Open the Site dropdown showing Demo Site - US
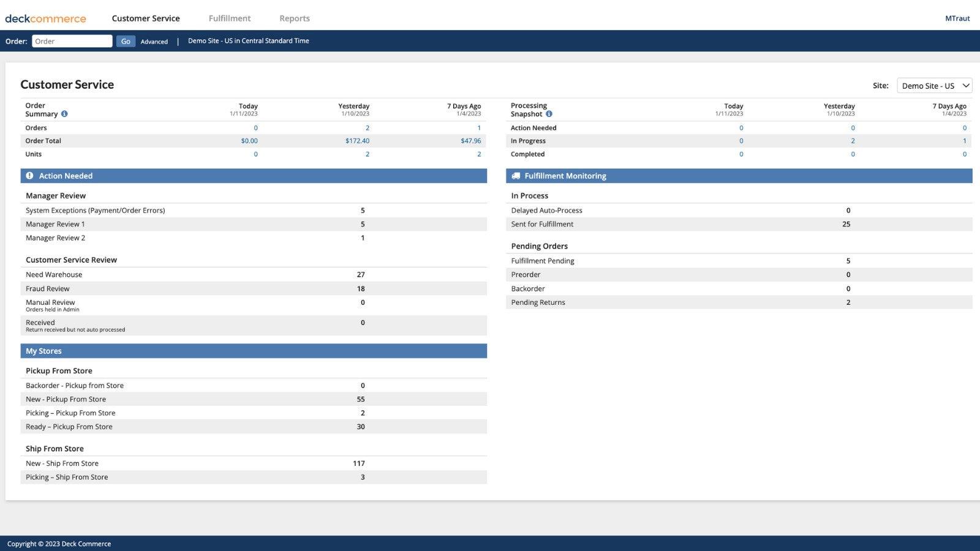This screenshot has width=980, height=551. [x=934, y=86]
